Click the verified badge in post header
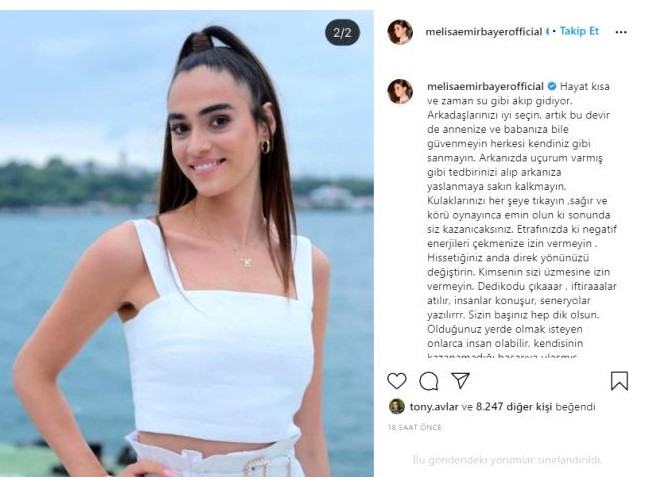Image resolution: width=654 pixels, height=483 pixels. point(548,32)
